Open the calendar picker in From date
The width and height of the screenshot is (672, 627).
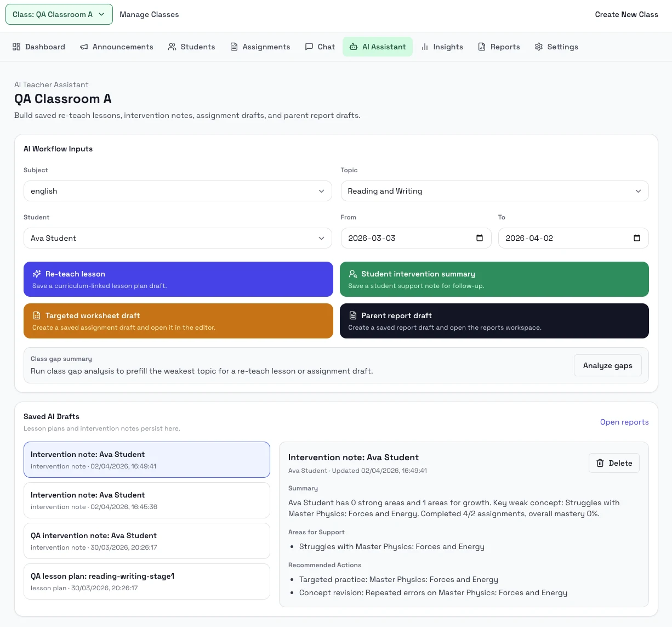[480, 238]
